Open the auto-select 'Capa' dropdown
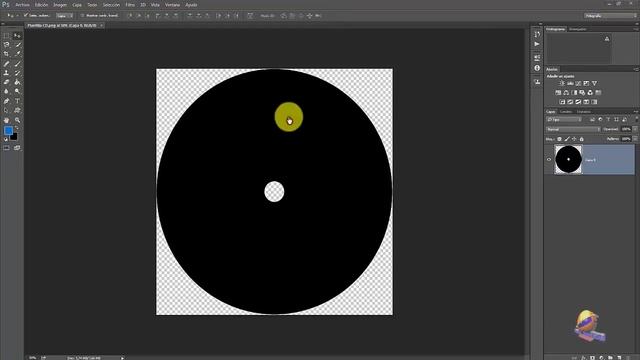 (64, 16)
